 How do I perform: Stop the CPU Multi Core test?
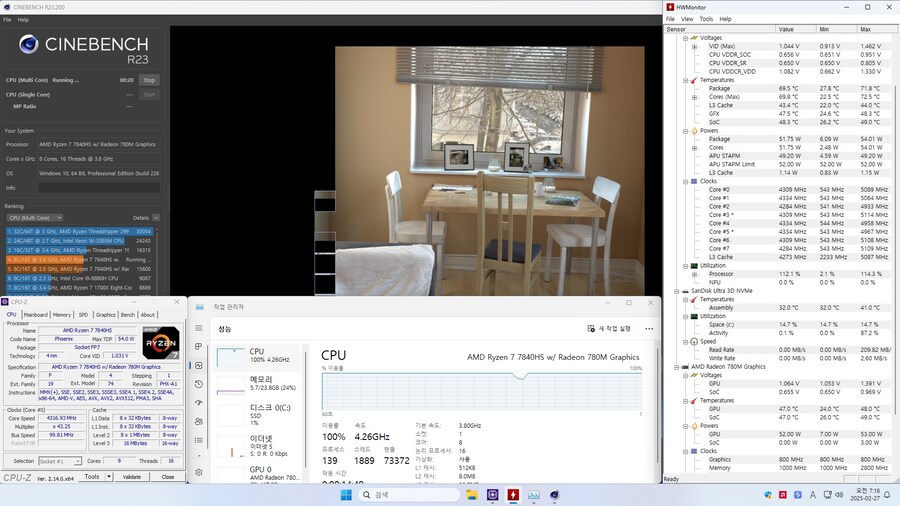(149, 80)
